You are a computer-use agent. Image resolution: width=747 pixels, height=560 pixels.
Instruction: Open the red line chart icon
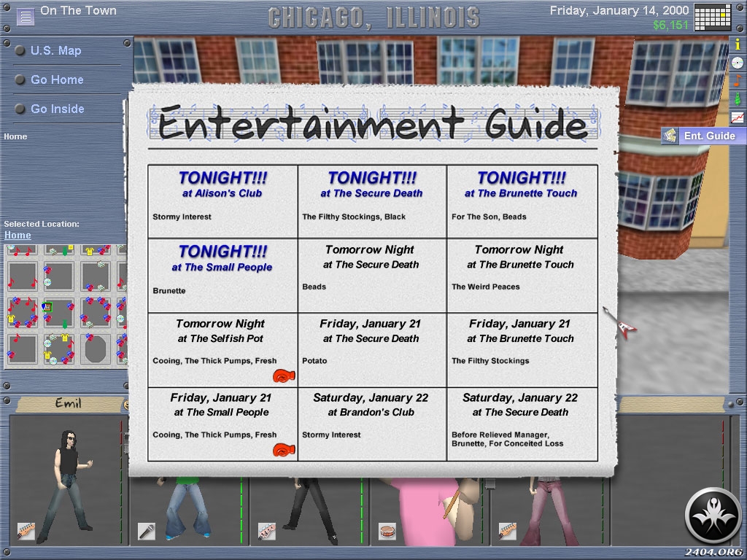tap(738, 117)
